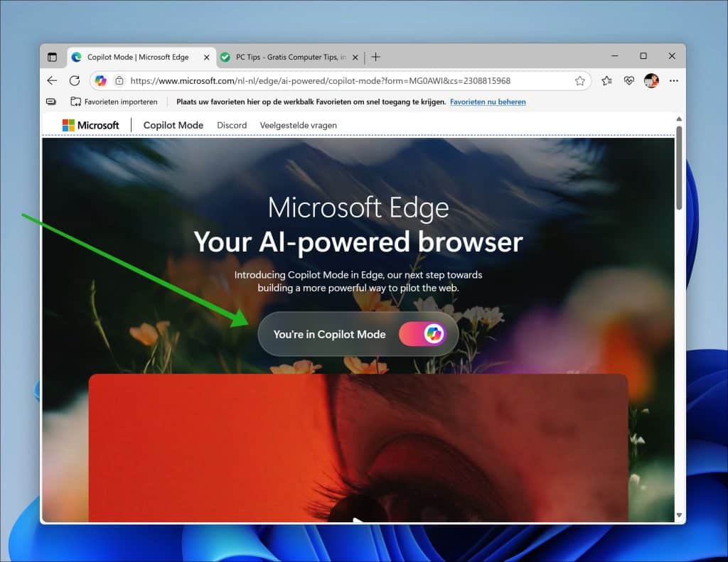Click the Microsoft logo on the page
This screenshot has height=562, width=728.
pos(91,125)
